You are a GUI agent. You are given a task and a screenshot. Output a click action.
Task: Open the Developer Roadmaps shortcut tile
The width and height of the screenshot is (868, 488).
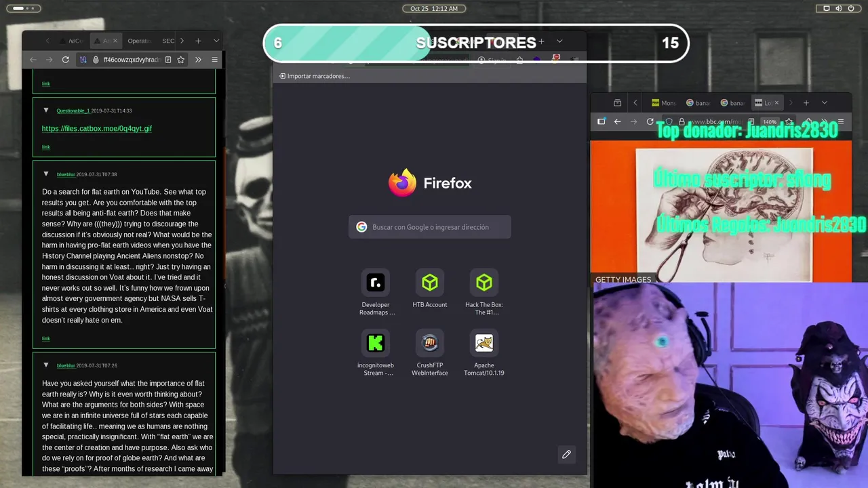pos(376,292)
